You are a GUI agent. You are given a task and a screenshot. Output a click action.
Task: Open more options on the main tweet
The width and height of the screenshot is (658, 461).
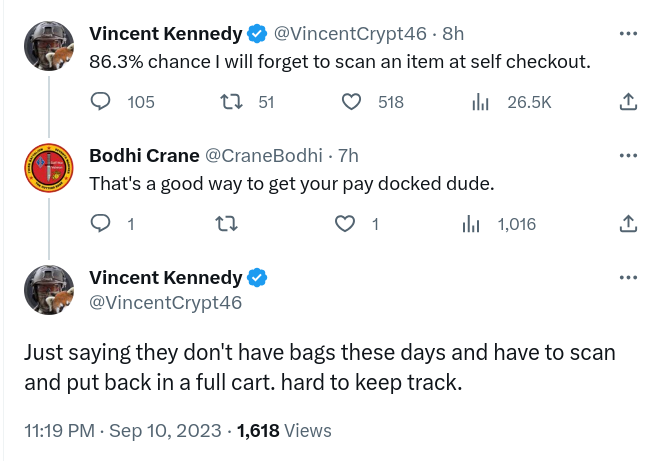[628, 277]
